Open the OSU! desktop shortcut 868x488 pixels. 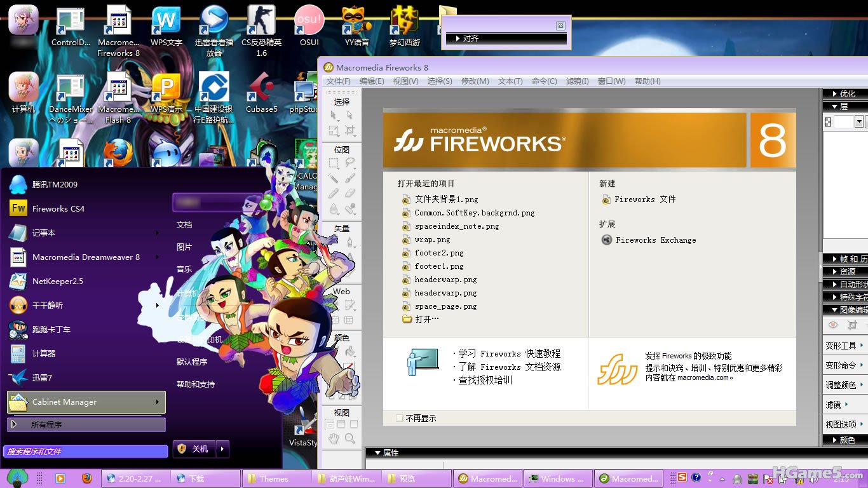[x=309, y=27]
